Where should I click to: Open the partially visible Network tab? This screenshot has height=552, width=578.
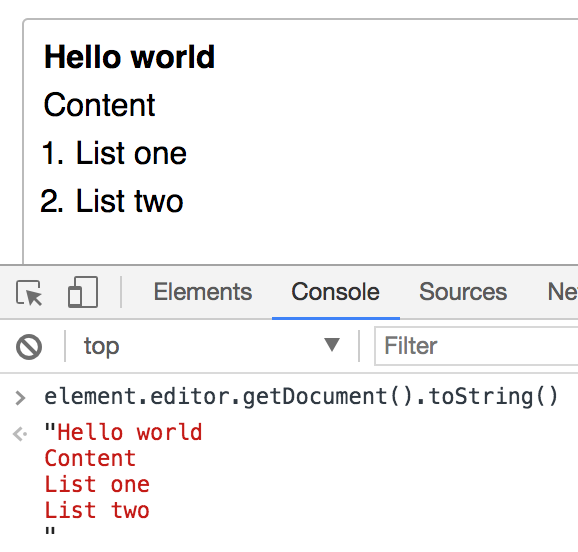563,292
